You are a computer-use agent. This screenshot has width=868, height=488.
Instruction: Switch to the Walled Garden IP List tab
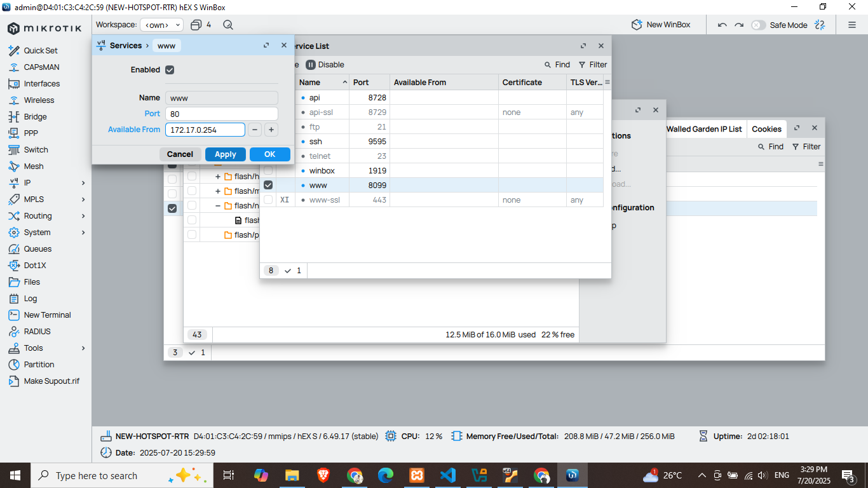(x=703, y=129)
